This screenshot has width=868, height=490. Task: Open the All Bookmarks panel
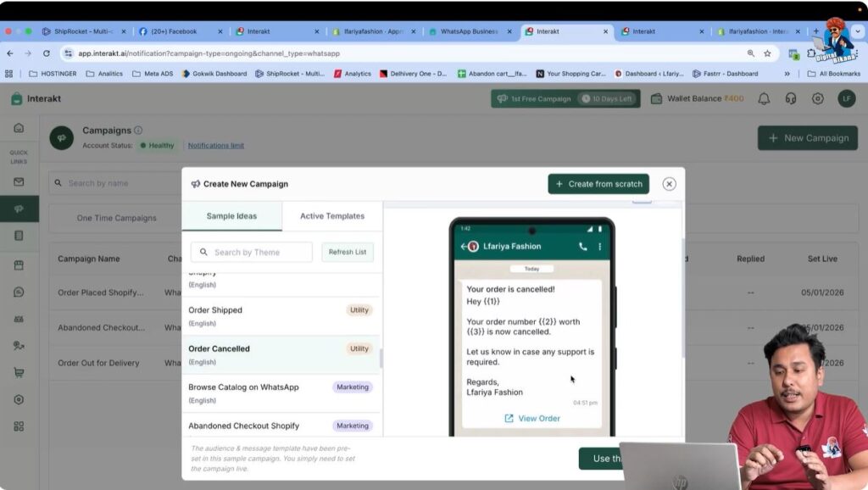(836, 73)
